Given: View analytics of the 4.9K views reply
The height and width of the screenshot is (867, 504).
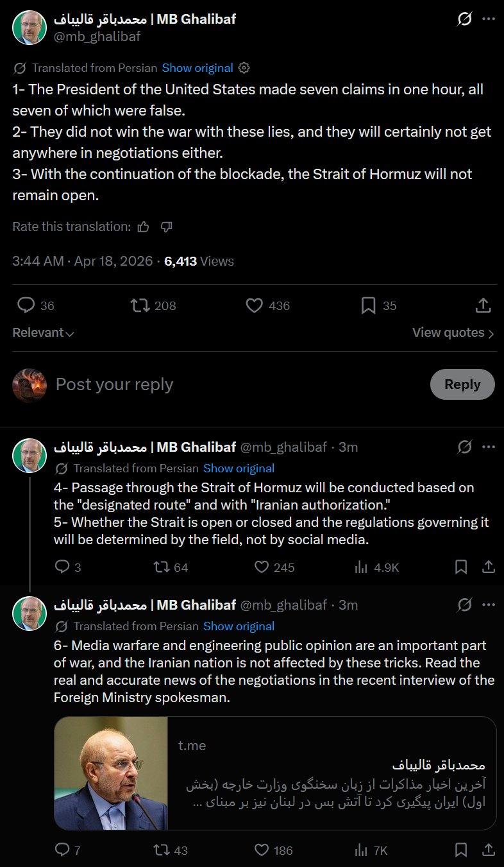Looking at the screenshot, I should [361, 567].
